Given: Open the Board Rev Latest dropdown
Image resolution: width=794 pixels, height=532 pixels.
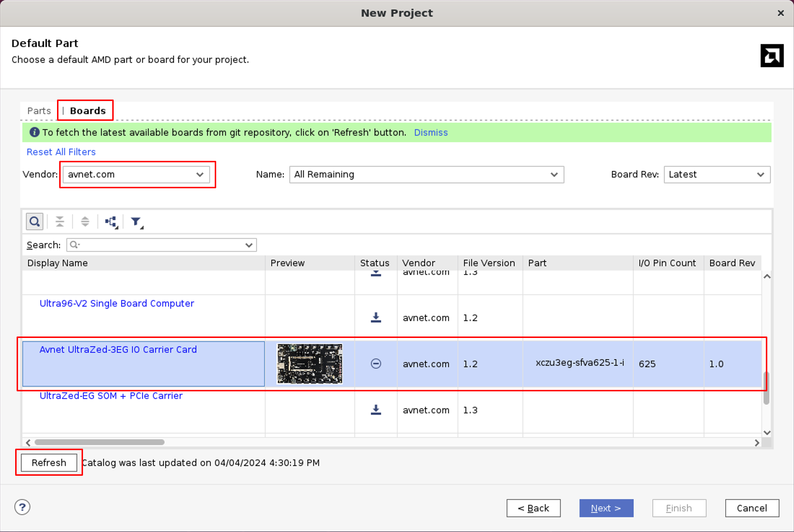Looking at the screenshot, I should 717,175.
